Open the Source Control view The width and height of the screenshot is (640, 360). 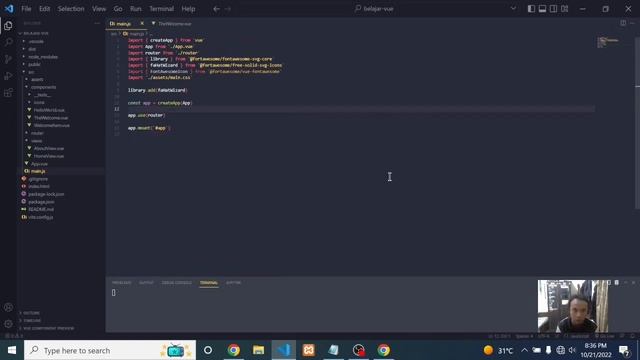(8, 59)
